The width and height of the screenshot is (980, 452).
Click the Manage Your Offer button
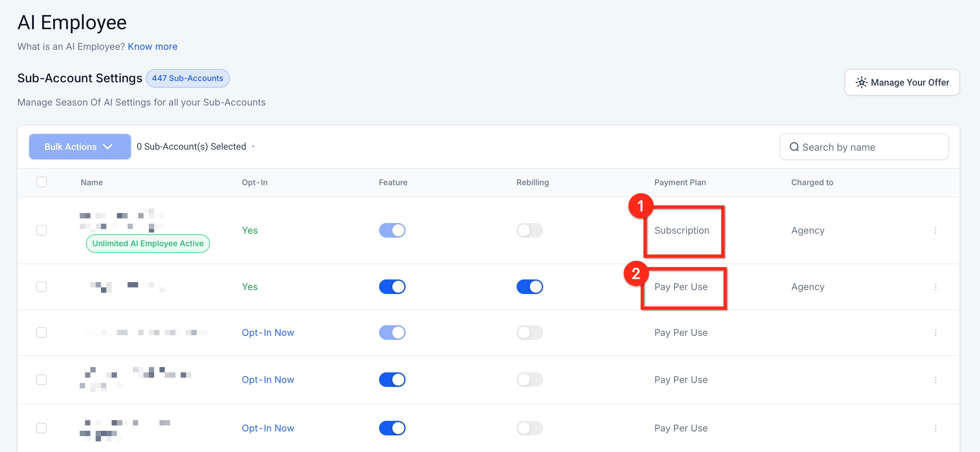tap(902, 83)
